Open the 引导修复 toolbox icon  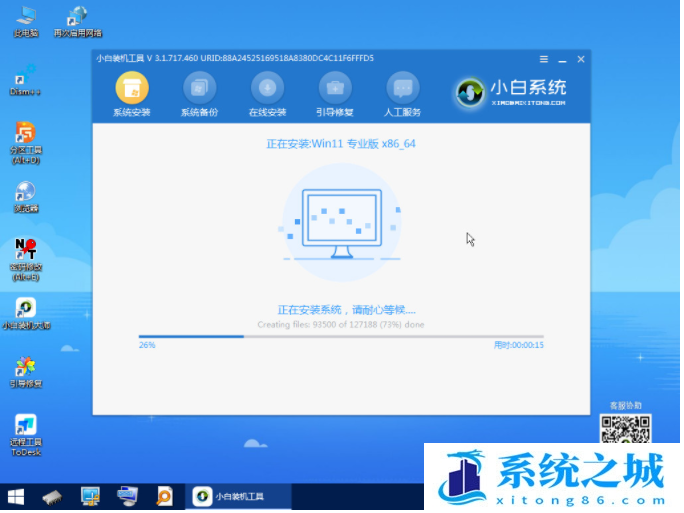coord(335,95)
